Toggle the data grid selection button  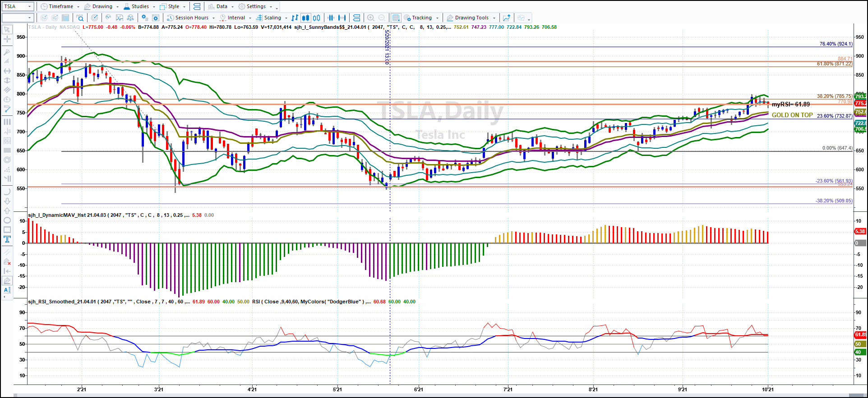coord(396,18)
